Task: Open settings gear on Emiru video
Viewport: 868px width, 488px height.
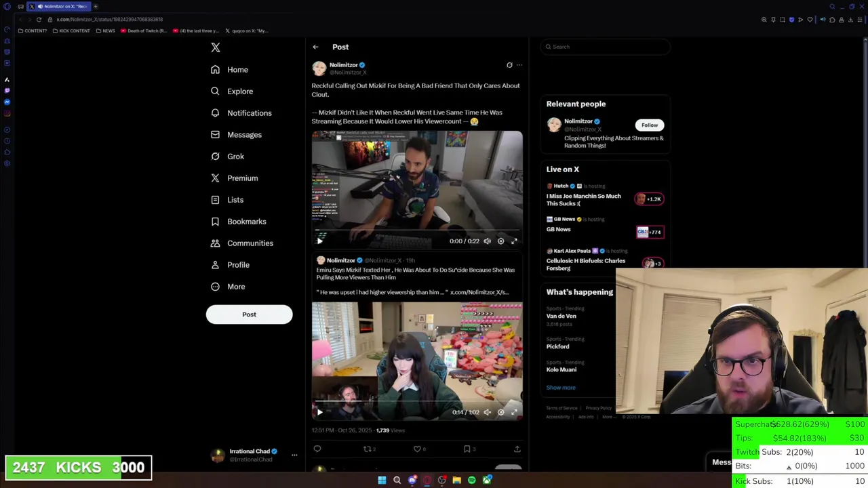Action: point(501,412)
